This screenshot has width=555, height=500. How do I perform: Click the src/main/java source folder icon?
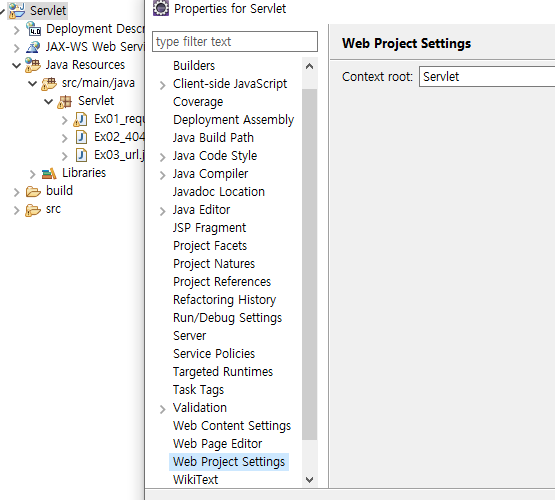[x=49, y=83]
